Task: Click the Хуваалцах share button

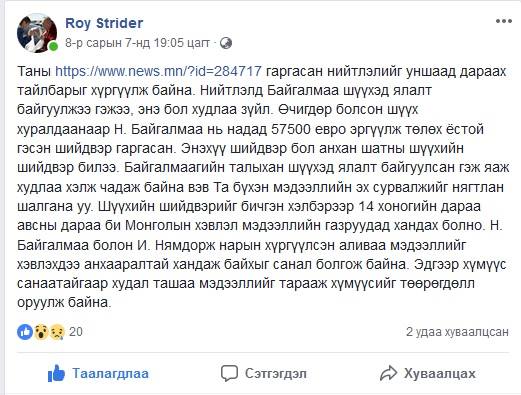Action: 428,373
